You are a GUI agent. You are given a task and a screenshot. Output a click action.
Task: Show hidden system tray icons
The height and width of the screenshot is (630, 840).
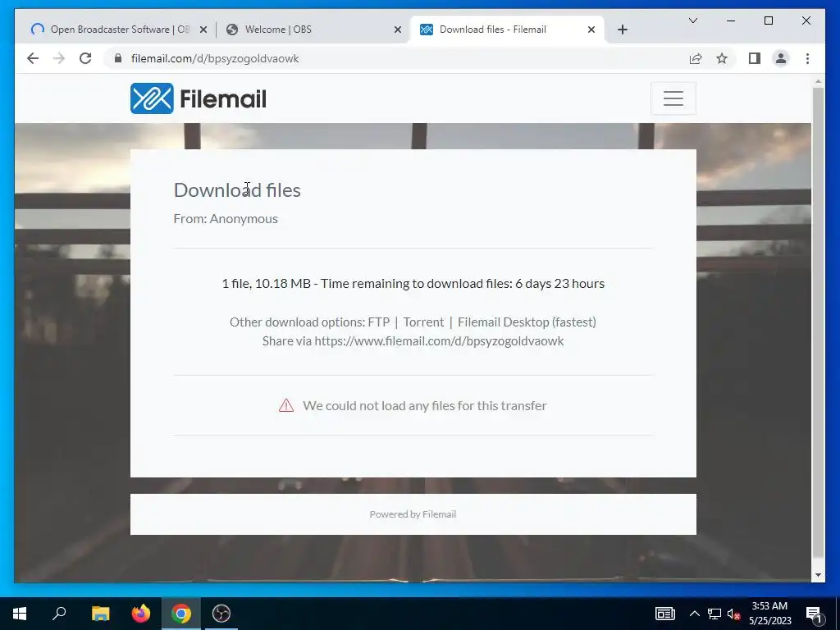[x=694, y=614]
